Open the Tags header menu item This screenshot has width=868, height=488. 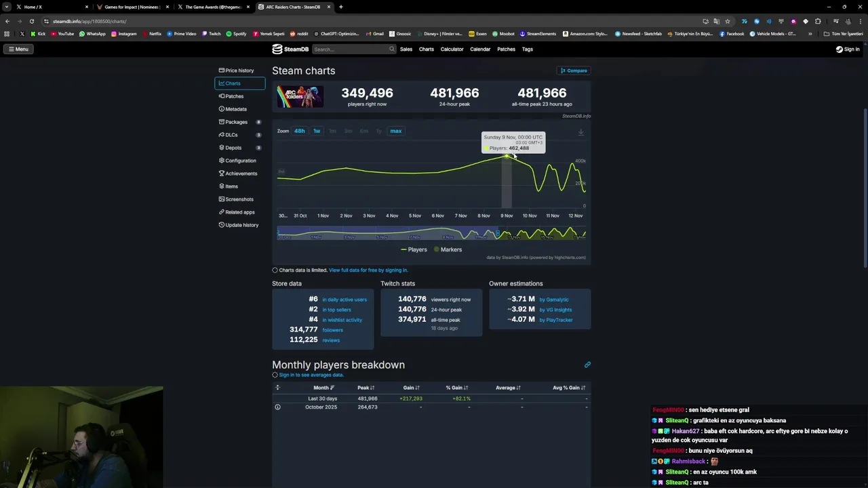(x=527, y=49)
